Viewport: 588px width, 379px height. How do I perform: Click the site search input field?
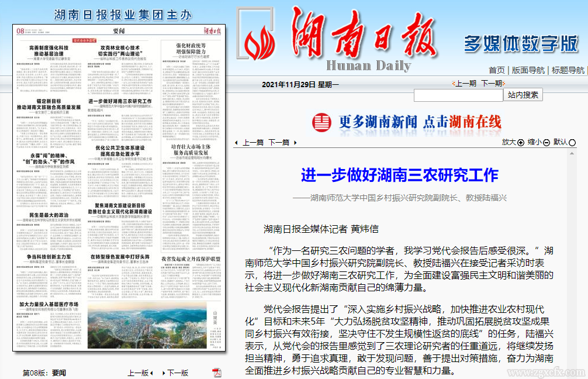click(x=458, y=95)
